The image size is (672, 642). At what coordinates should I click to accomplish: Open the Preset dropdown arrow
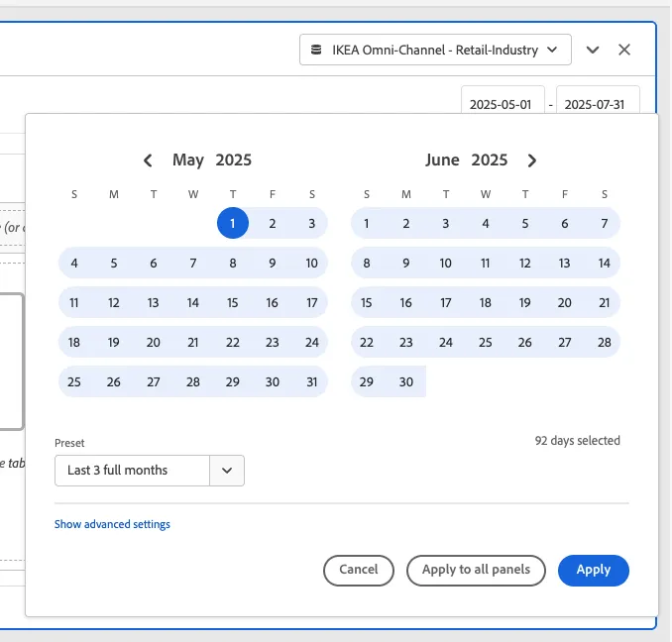coord(227,471)
